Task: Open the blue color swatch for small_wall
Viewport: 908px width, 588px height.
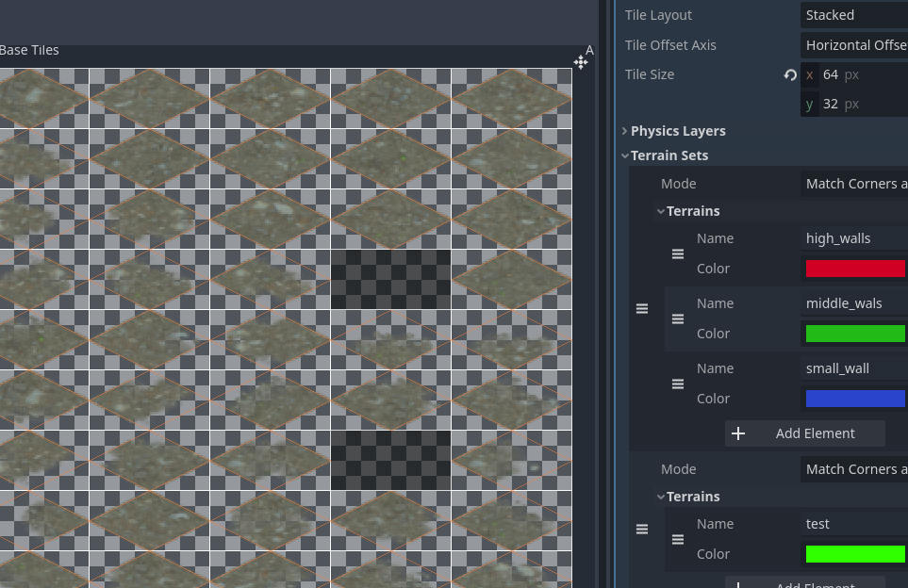Action: click(854, 399)
